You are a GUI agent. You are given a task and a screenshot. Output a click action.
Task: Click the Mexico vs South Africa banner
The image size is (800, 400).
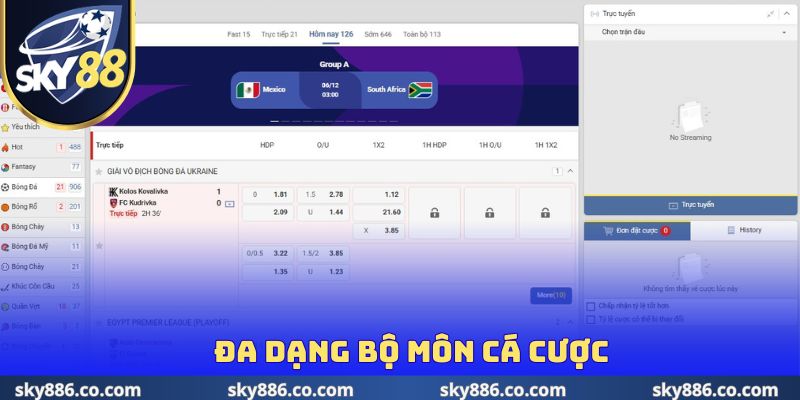coord(334,90)
